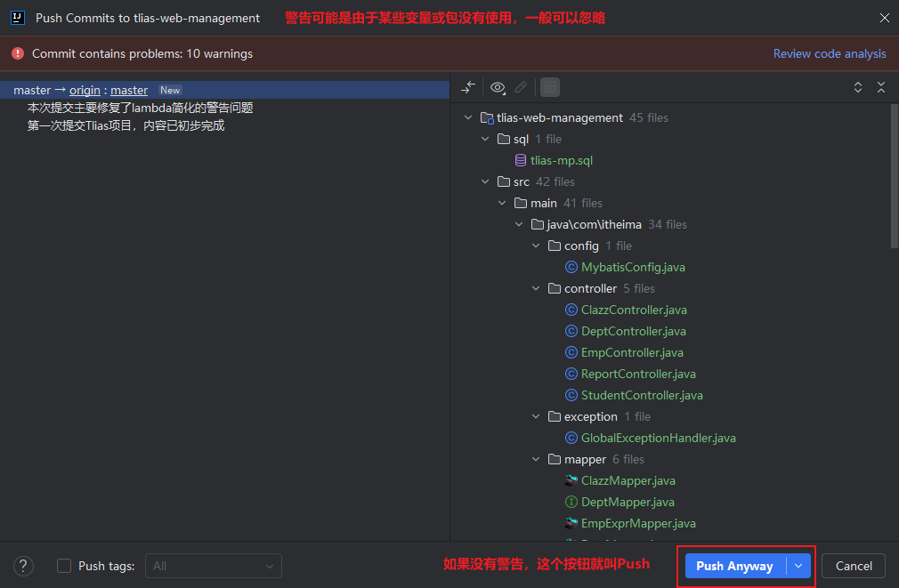Click Collapse All arrows icon

coord(881,87)
